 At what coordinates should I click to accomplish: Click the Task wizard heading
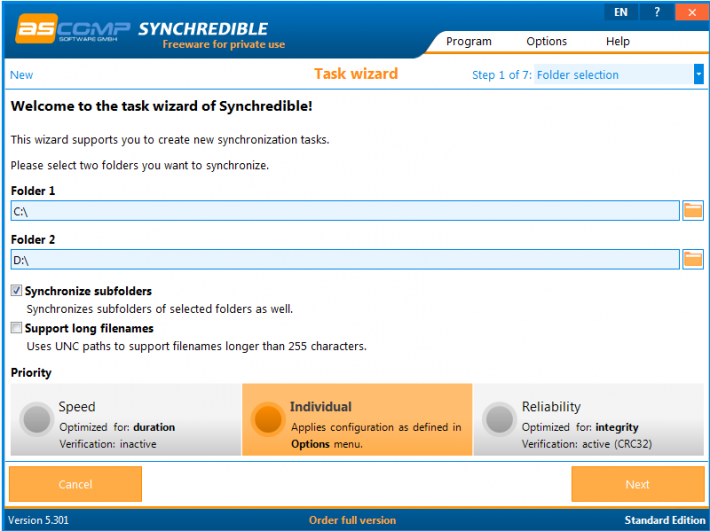(x=356, y=74)
